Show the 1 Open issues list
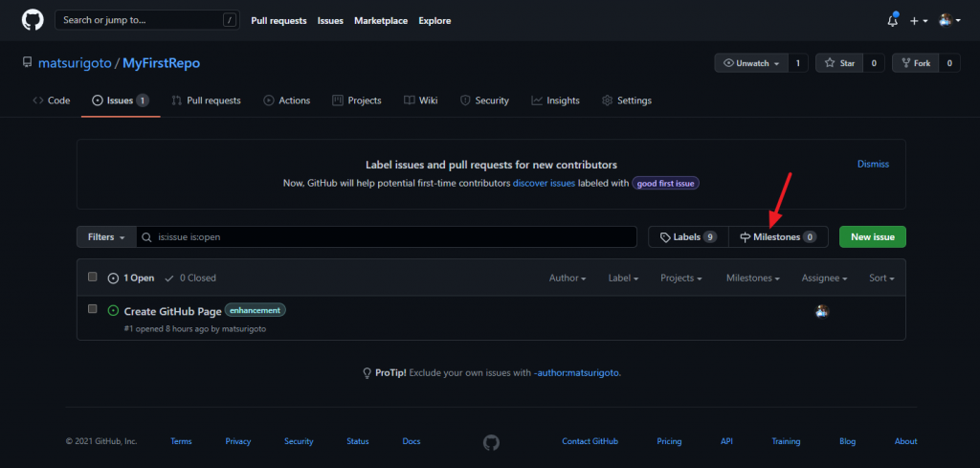Viewport: 980px width, 468px height. coord(130,279)
